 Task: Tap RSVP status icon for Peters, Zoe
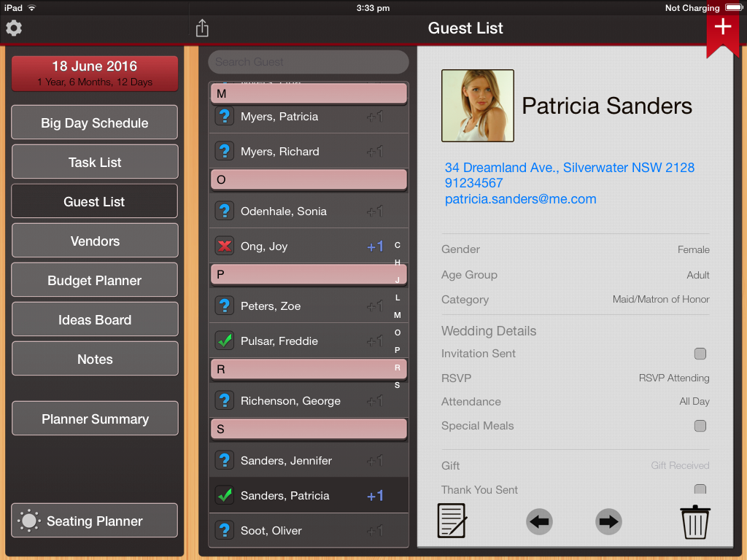[225, 306]
